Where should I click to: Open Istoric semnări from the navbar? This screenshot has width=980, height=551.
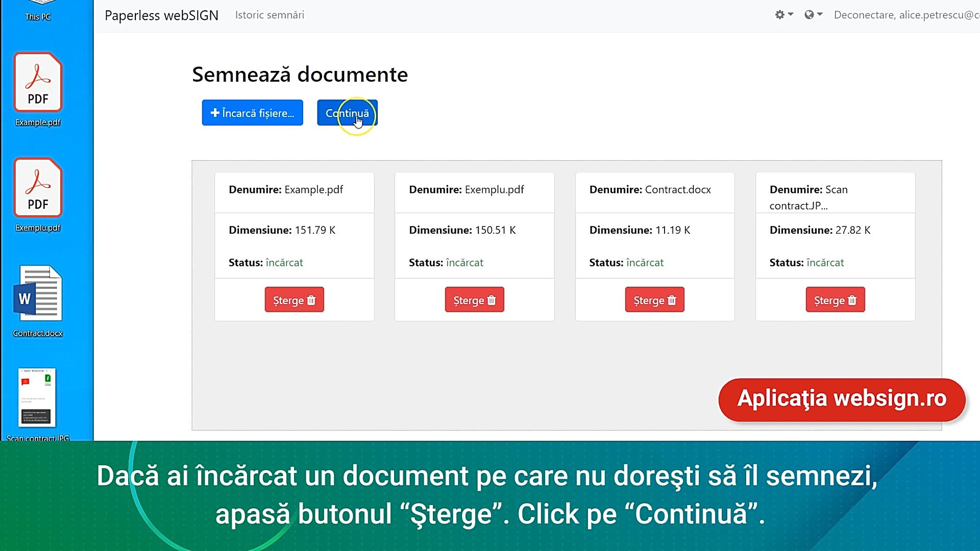click(269, 15)
